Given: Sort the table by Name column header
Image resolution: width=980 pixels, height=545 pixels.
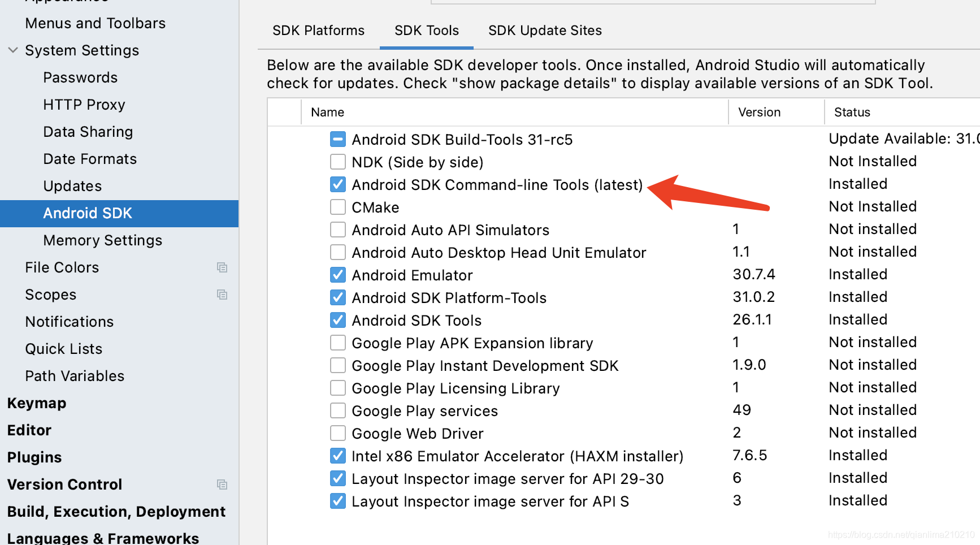Looking at the screenshot, I should (327, 112).
